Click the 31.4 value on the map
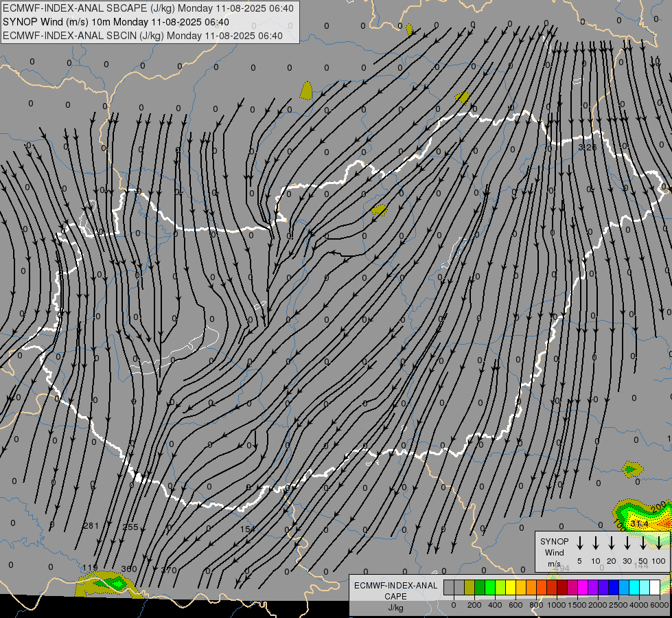The width and height of the screenshot is (672, 618). 640,524
